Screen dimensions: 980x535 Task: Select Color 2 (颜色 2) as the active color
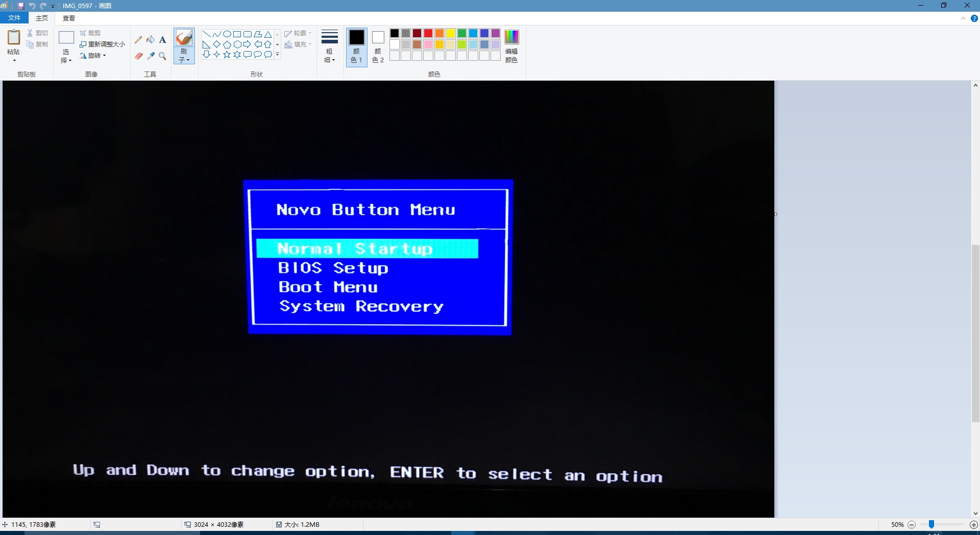click(x=378, y=46)
